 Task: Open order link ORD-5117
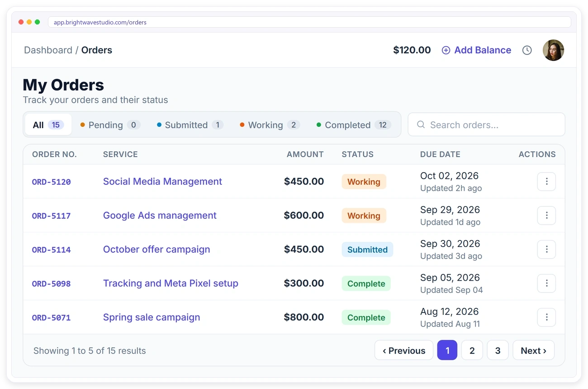pyautogui.click(x=51, y=216)
